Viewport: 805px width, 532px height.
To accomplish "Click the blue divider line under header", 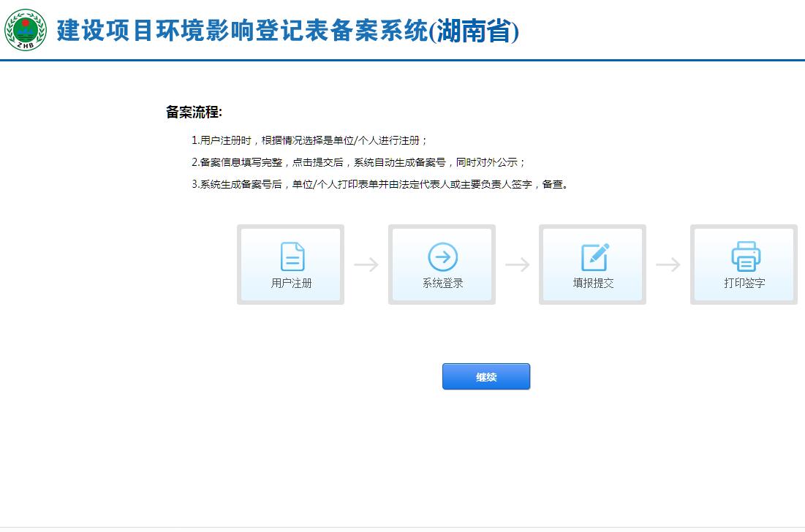I will point(402,60).
